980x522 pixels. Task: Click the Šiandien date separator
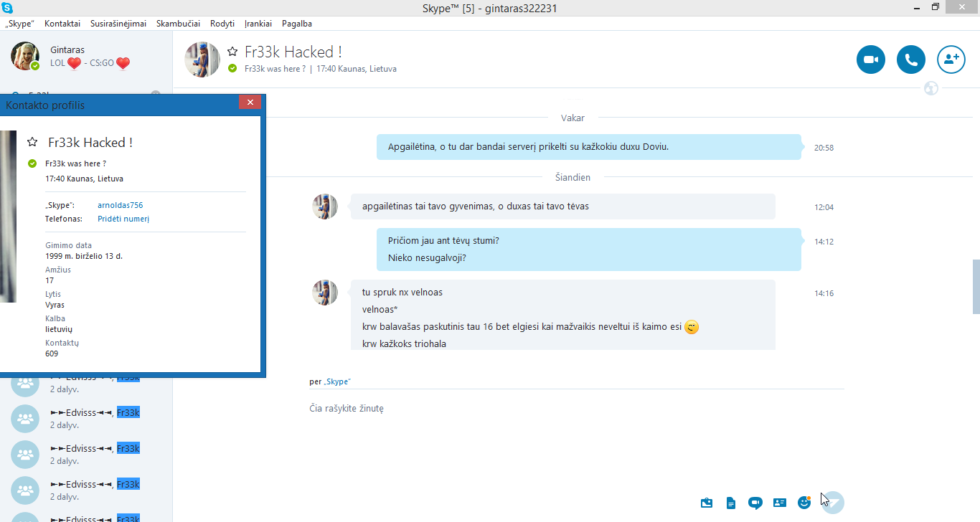click(x=573, y=177)
